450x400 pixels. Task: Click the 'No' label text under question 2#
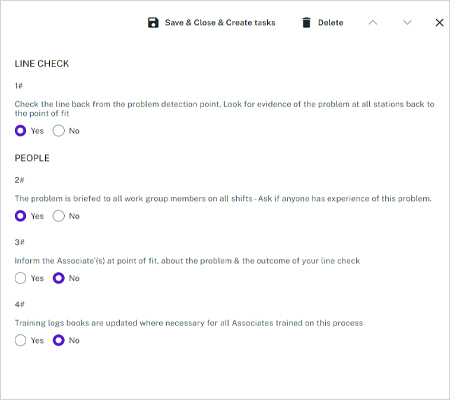74,216
